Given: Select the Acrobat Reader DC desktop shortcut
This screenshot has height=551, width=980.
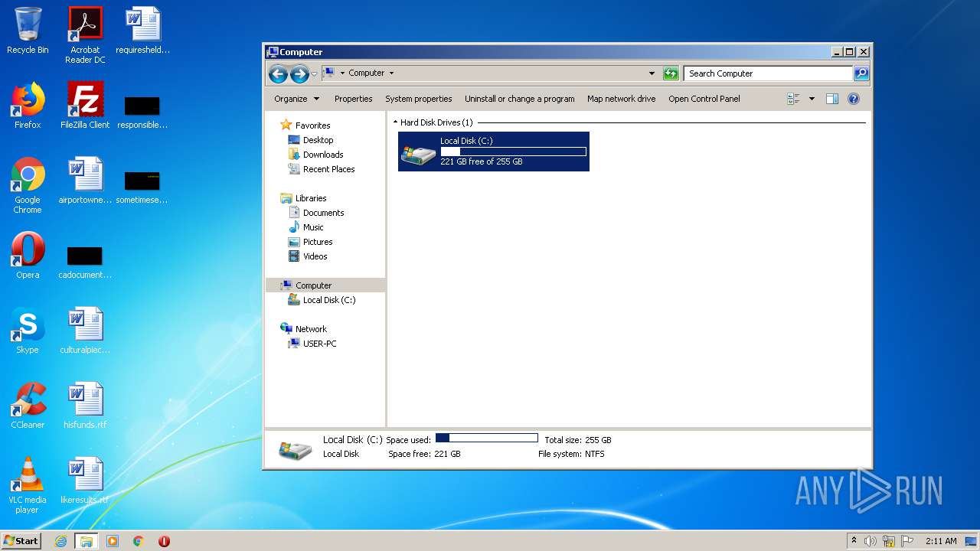Looking at the screenshot, I should pos(85,35).
